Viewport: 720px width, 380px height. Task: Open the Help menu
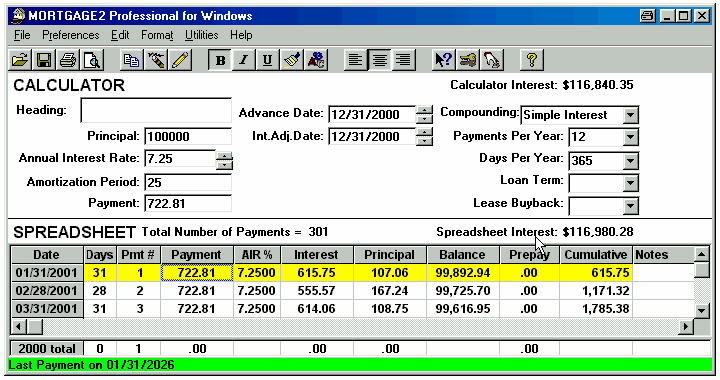point(241,35)
